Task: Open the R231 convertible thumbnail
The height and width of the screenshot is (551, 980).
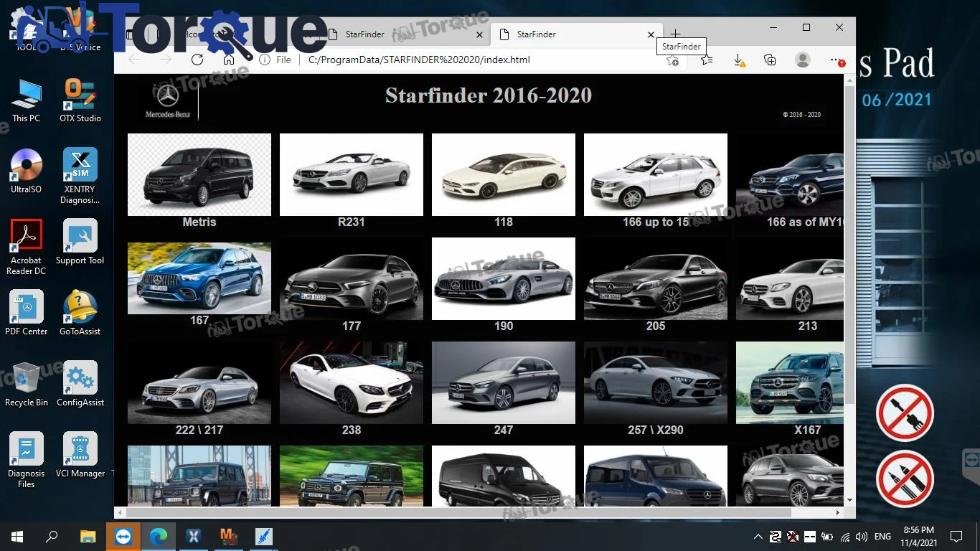Action: tap(352, 174)
